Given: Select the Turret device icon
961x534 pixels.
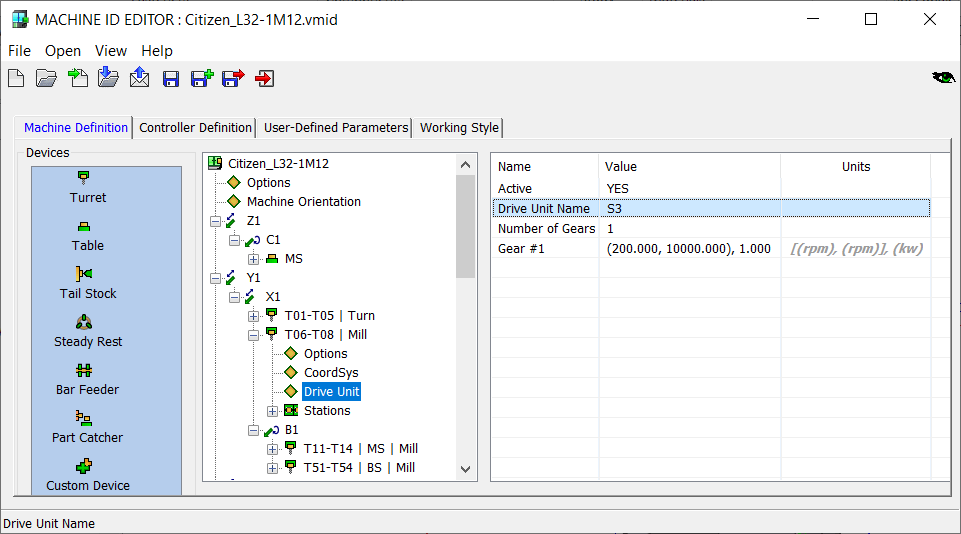Looking at the screenshot, I should (84, 178).
